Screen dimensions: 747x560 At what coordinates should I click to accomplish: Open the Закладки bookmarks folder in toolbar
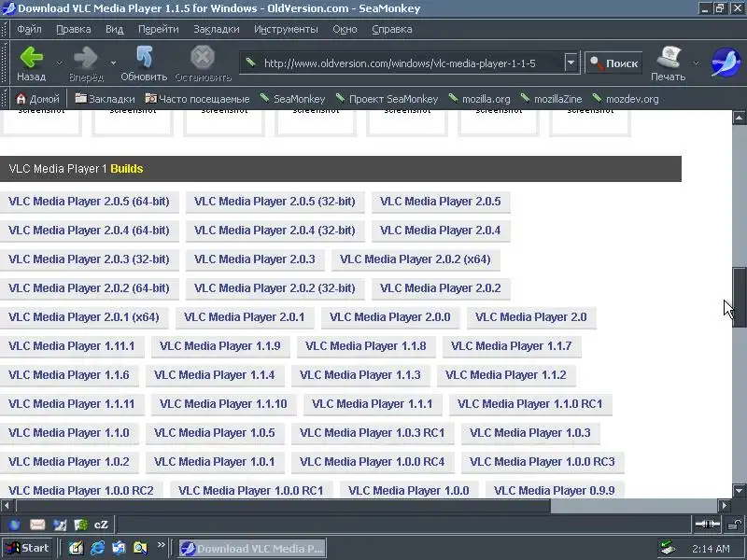click(x=105, y=99)
